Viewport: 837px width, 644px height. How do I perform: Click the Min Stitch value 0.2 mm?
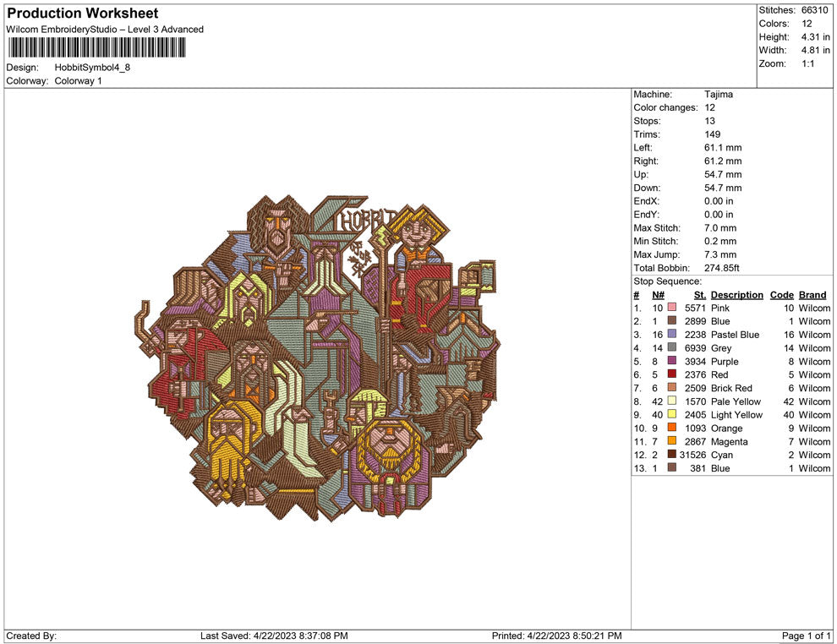point(720,241)
